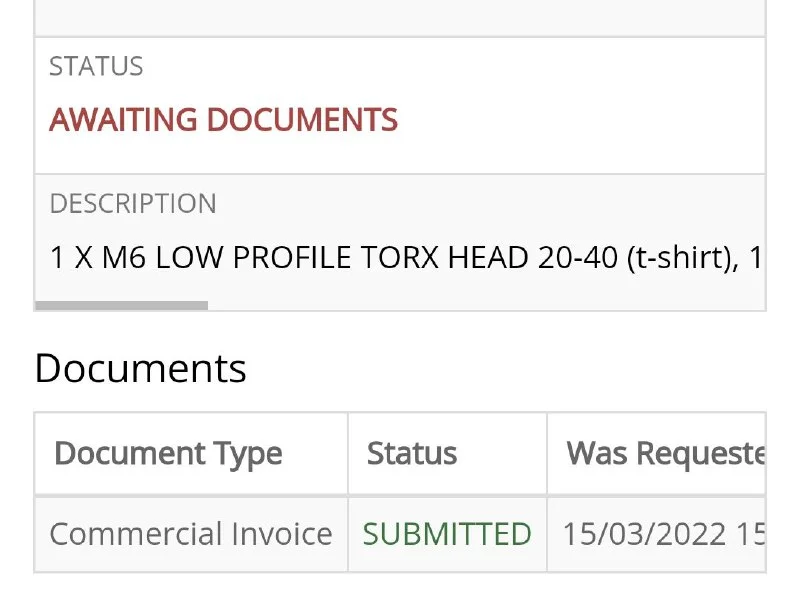Screen dimensions: 800x598
Task: Click the scrollbar track right of the thumb
Action: (x=480, y=306)
